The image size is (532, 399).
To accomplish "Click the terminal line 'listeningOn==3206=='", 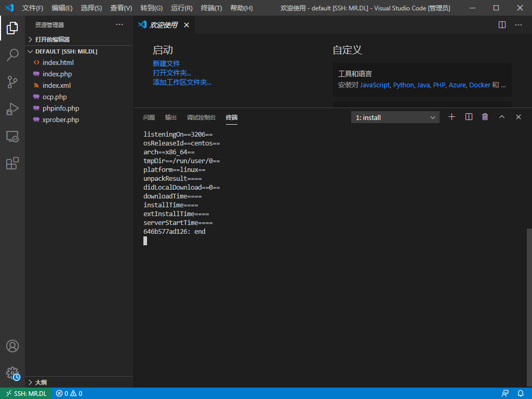I will pos(178,135).
